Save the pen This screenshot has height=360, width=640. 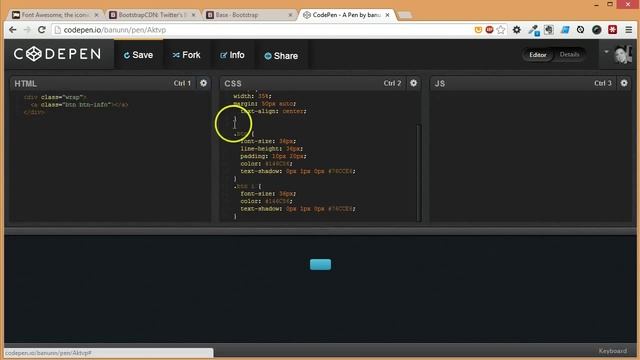pyautogui.click(x=138, y=55)
